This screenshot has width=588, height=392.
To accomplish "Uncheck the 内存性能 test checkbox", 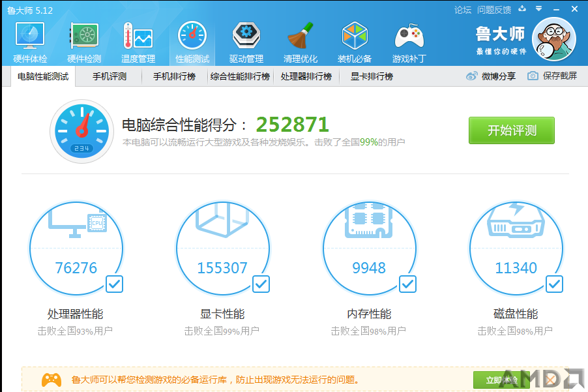I will click(x=407, y=284).
